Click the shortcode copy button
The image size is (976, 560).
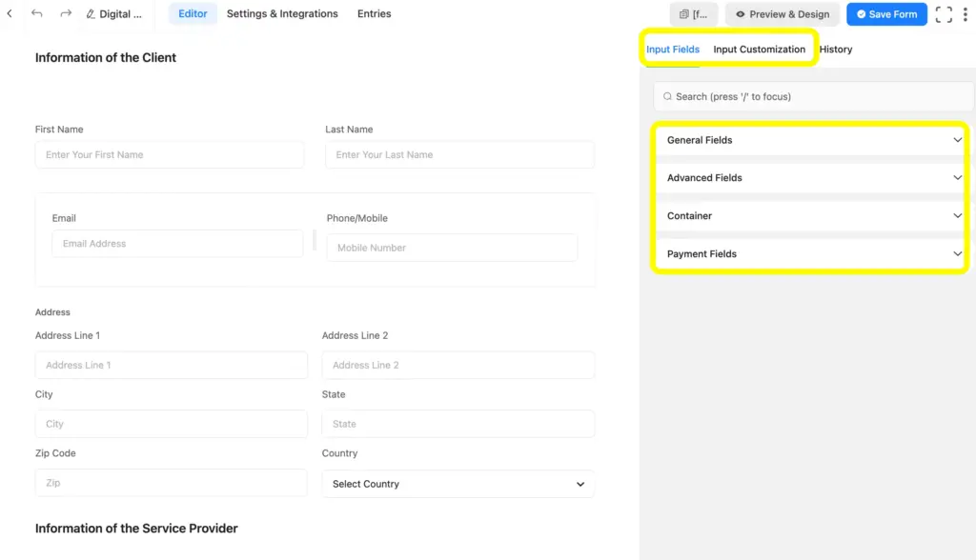pyautogui.click(x=694, y=13)
